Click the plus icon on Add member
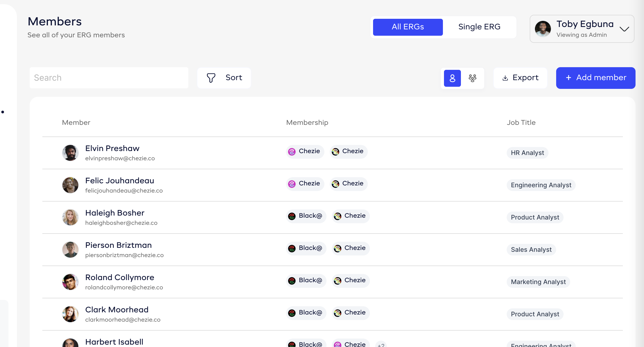The height and width of the screenshot is (347, 644). tap(568, 78)
